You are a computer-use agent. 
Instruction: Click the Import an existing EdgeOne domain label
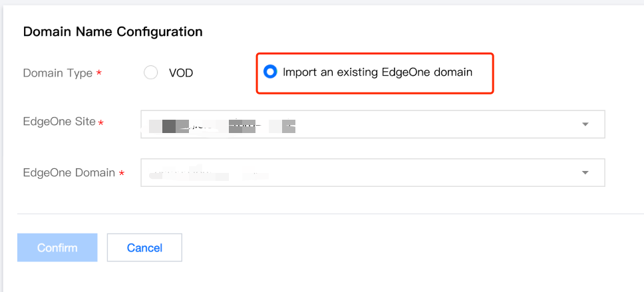(x=377, y=72)
